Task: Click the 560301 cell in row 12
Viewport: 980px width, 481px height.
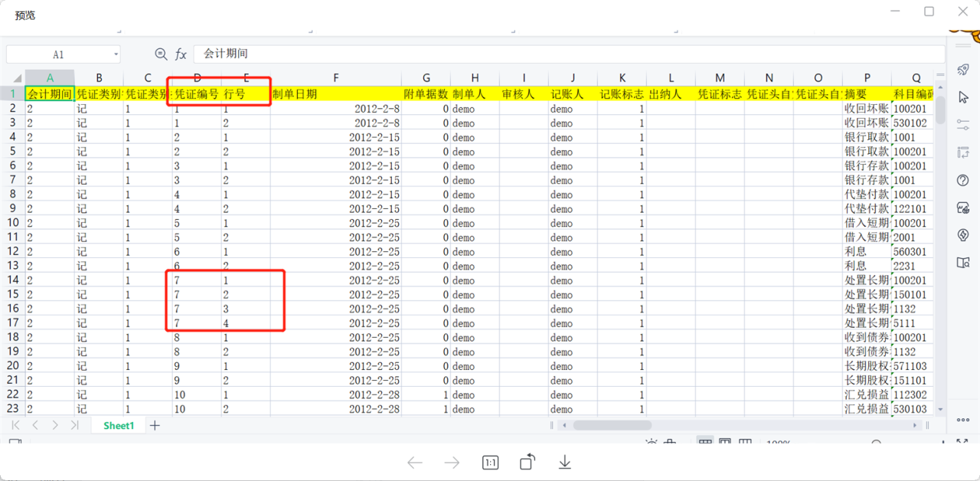Action: pyautogui.click(x=913, y=252)
